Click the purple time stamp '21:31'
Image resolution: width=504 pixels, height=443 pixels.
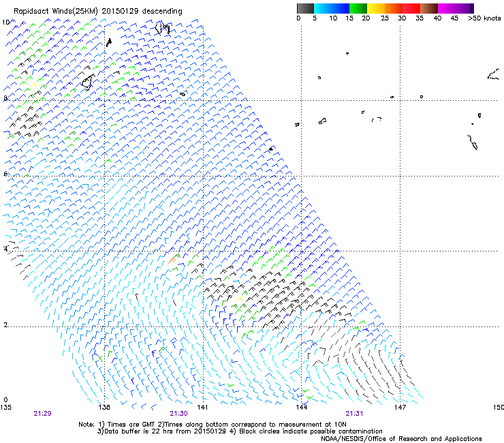click(x=354, y=414)
